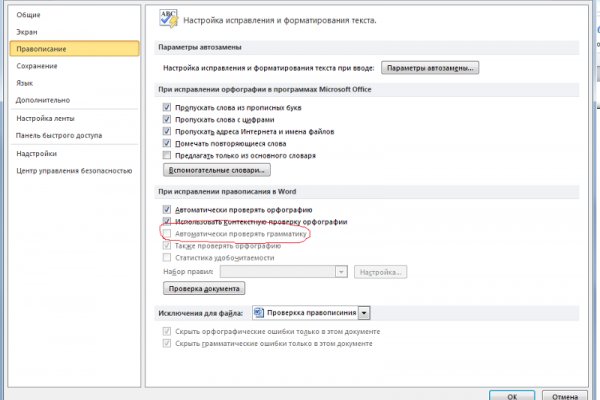Enable 'Предлагать только из основного словаря'
Viewport: 600px width, 400px height.
pyautogui.click(x=166, y=156)
